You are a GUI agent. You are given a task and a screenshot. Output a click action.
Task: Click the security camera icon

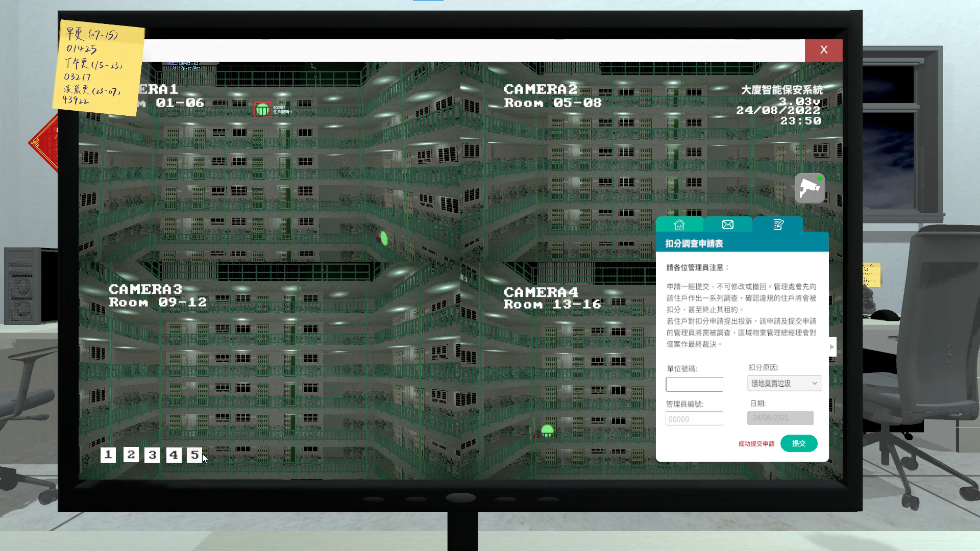(810, 189)
